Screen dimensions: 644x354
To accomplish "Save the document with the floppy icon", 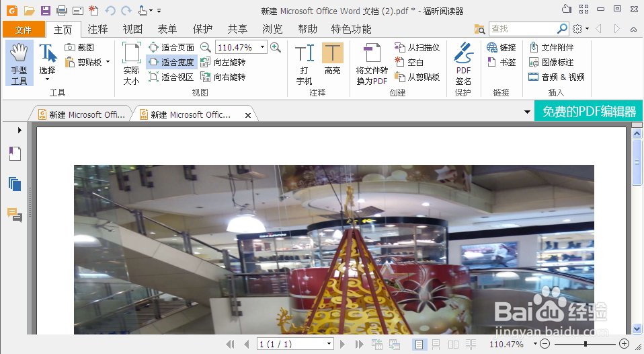I will point(46,10).
